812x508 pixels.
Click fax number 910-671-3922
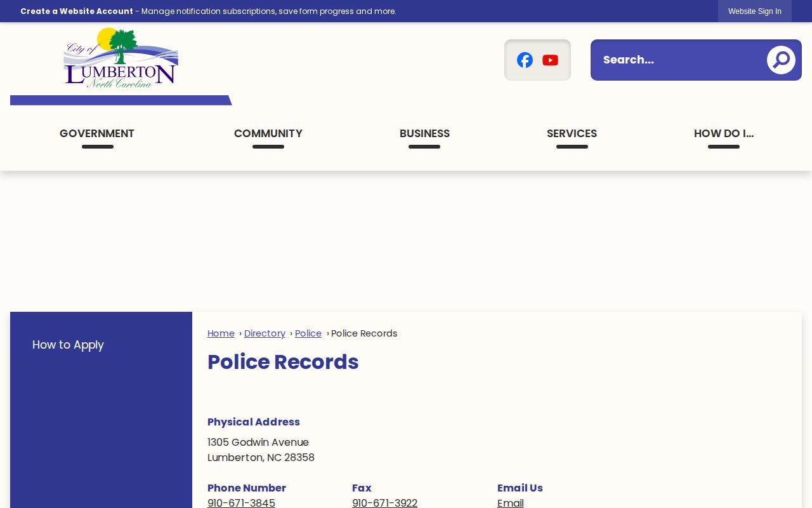[x=384, y=503]
